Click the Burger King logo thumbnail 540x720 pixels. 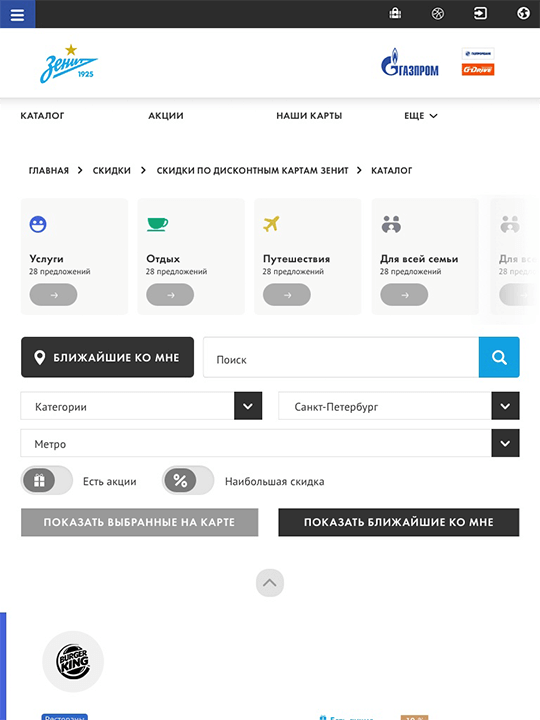click(73, 662)
